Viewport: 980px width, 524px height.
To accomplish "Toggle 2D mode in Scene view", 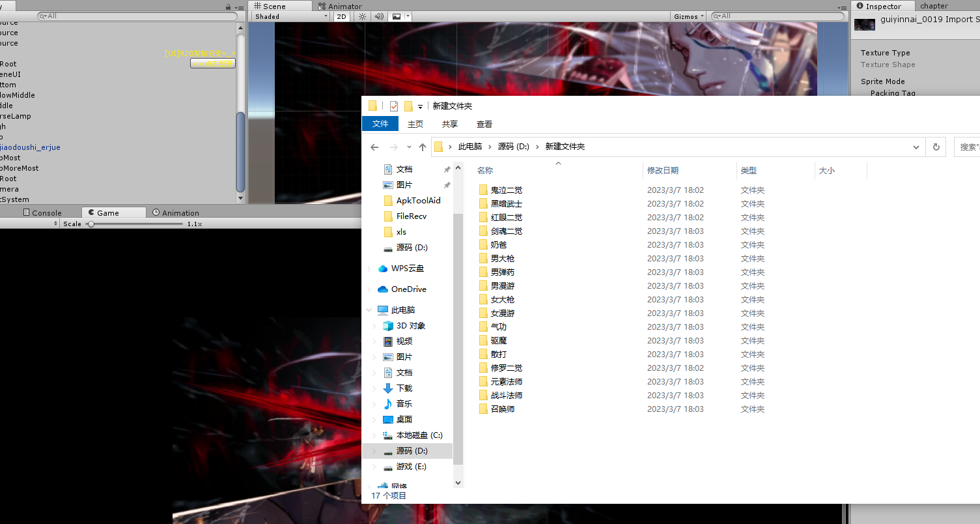I will click(x=341, y=17).
